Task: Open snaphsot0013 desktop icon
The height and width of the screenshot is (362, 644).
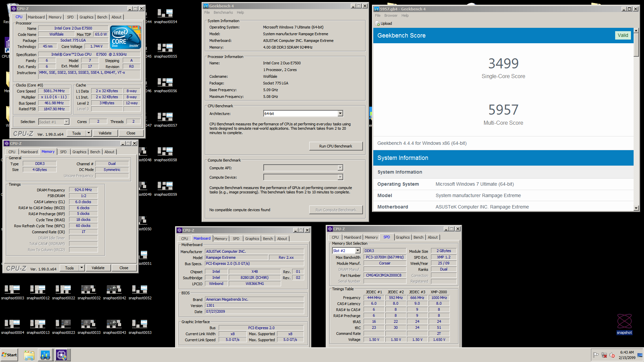Action: pyautogui.click(x=38, y=327)
